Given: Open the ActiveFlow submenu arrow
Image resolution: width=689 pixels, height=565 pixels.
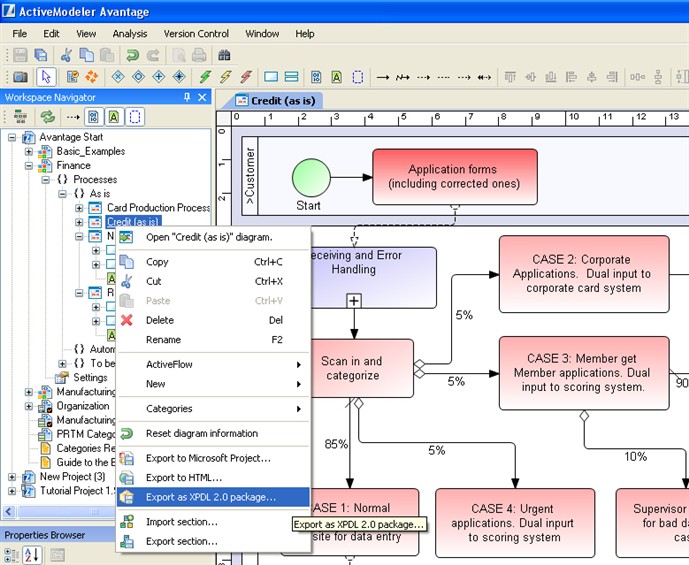Looking at the screenshot, I should pyautogui.click(x=299, y=365).
